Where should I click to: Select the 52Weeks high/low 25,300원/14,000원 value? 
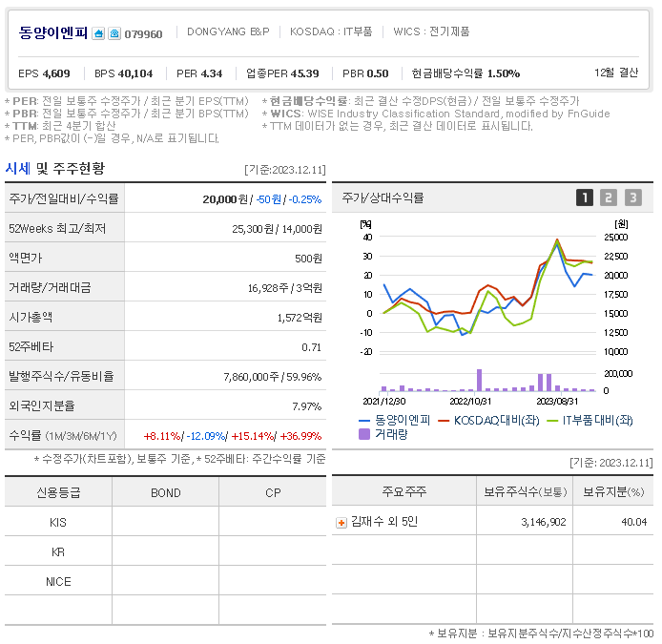[x=277, y=229]
